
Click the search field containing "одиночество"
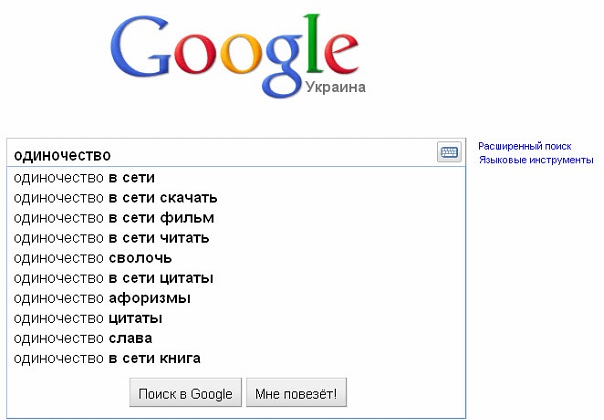(x=220, y=154)
